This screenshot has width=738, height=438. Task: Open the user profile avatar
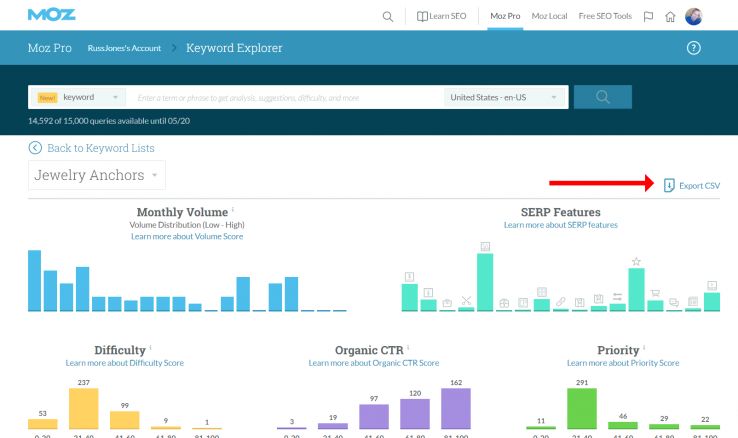click(694, 16)
